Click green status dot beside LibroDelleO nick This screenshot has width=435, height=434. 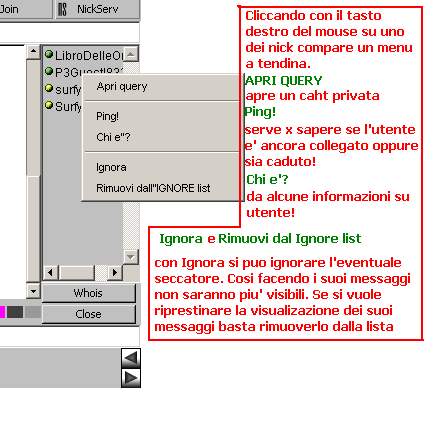(49, 54)
